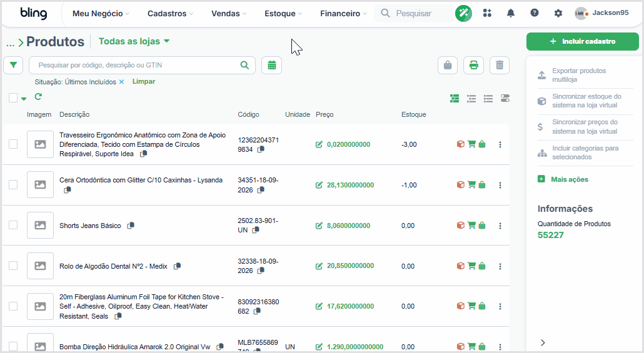The image size is (644, 353).
Task: Click product count 55227
Action: [551, 235]
